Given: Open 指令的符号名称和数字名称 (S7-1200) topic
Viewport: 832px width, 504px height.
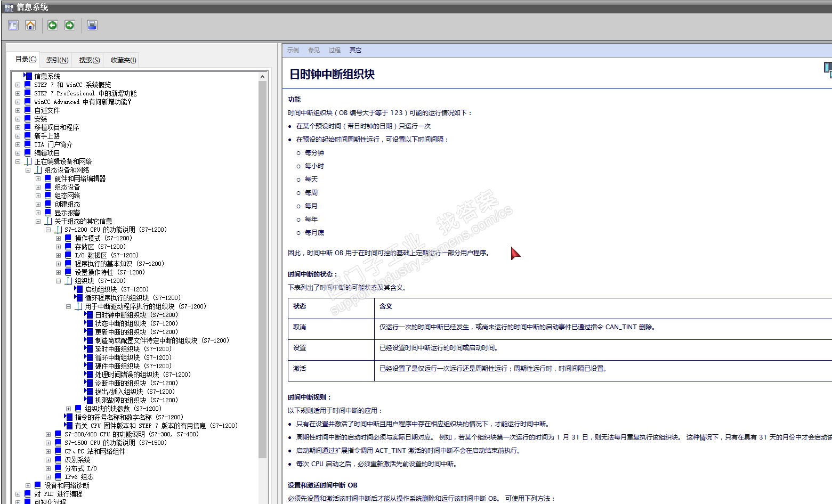Looking at the screenshot, I should click(129, 417).
